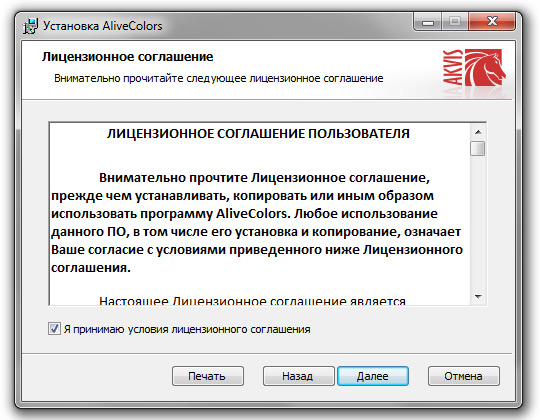The image size is (540, 420).
Task: Click the license scrollbar up arrow
Action: pyautogui.click(x=478, y=132)
